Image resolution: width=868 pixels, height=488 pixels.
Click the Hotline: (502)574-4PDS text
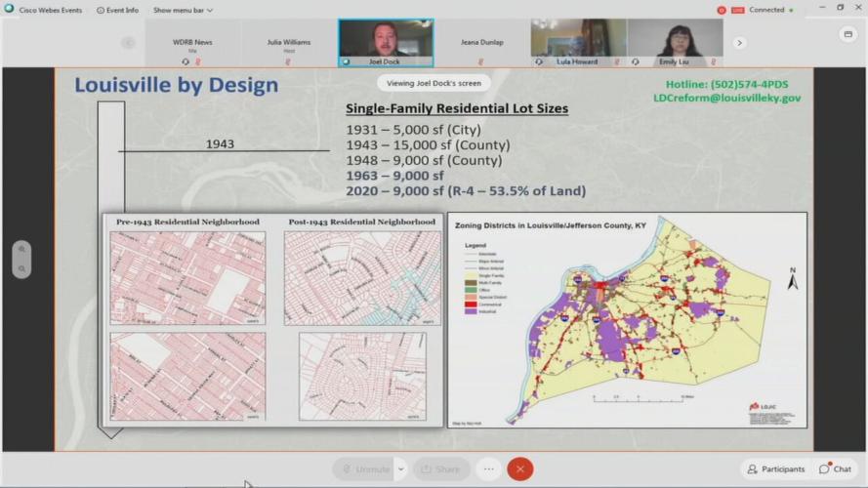tap(726, 84)
